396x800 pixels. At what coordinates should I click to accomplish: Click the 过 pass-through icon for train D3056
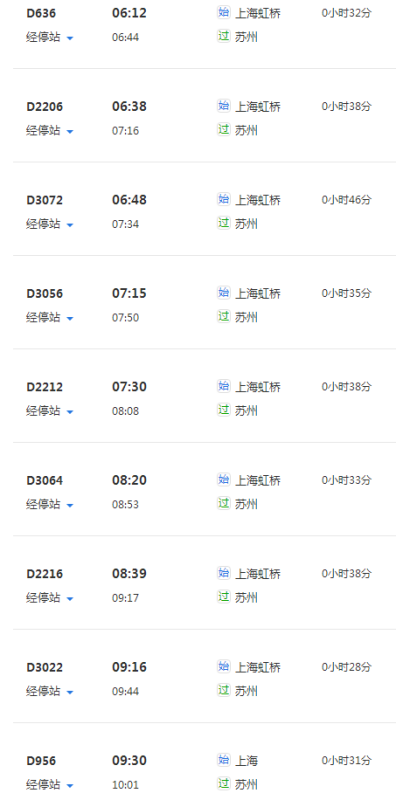(x=224, y=316)
